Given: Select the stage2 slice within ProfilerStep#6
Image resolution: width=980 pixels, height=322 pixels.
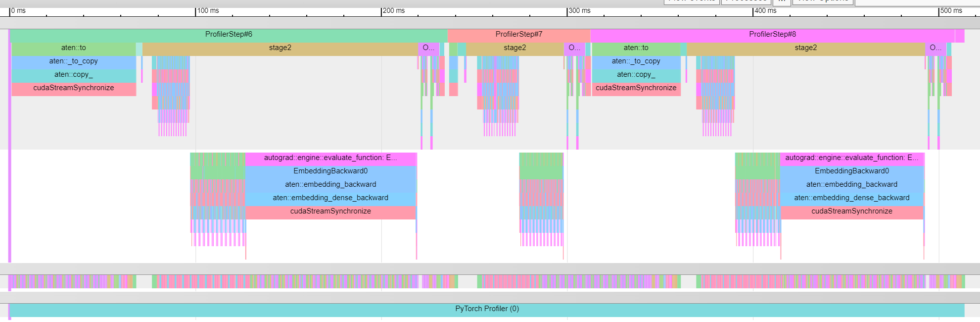Looking at the screenshot, I should [x=280, y=48].
